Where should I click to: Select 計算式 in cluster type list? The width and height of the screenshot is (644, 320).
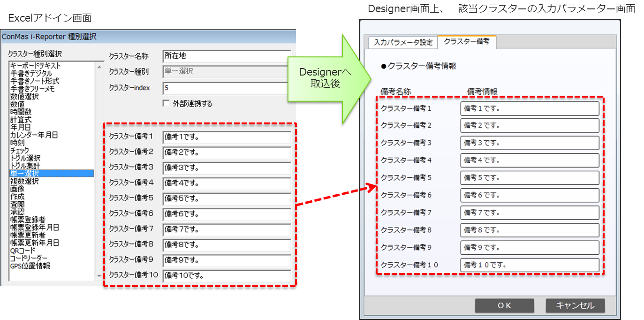[x=21, y=120]
